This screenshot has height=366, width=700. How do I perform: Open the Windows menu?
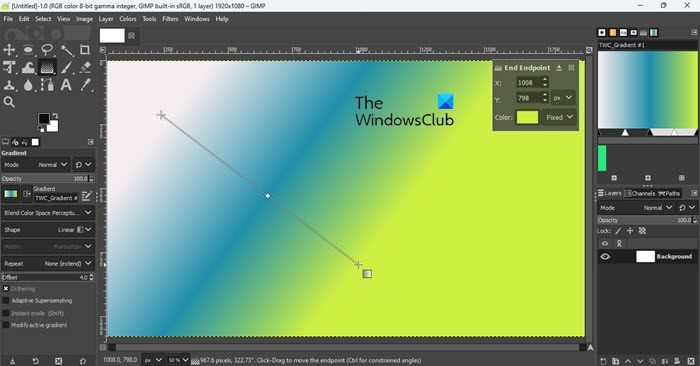(x=197, y=19)
